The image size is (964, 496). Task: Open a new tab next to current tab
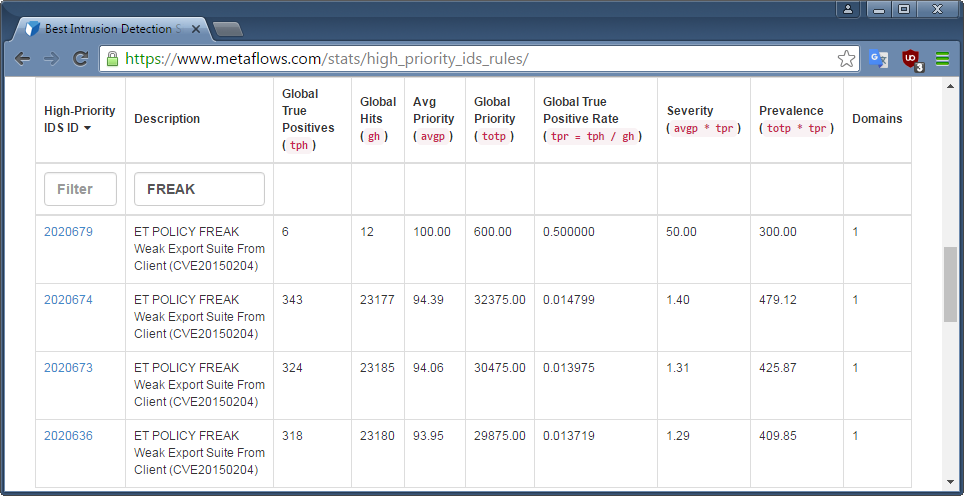[227, 29]
